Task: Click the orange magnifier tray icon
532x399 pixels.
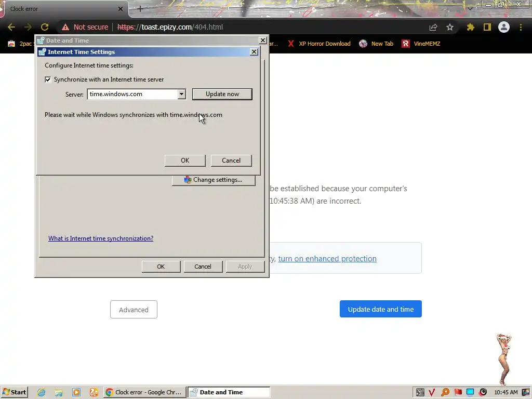Action: tap(445, 393)
